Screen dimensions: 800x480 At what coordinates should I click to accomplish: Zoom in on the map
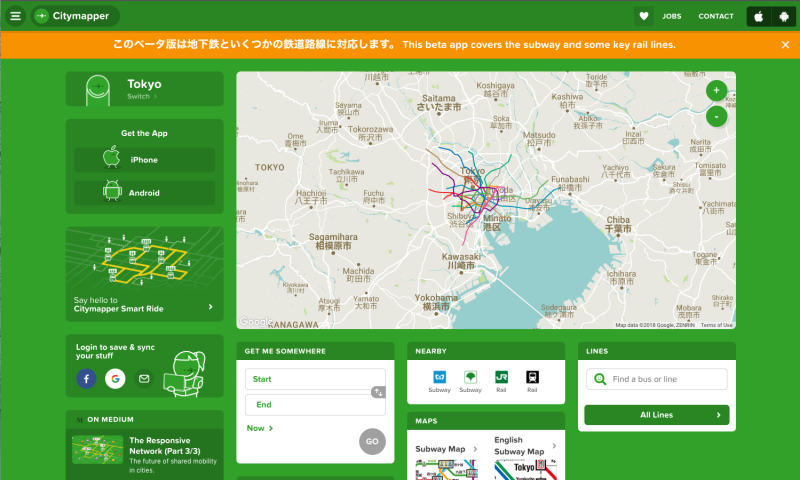coord(716,90)
